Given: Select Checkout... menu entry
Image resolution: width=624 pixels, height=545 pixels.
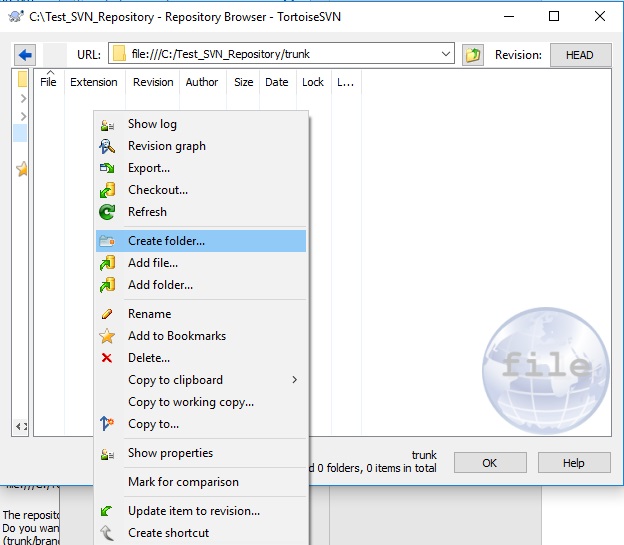Looking at the screenshot, I should [x=201, y=190].
